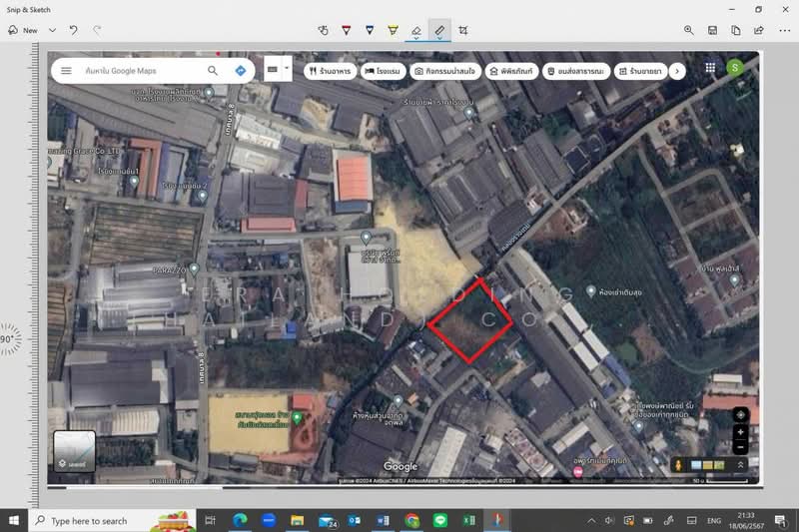Click the Save as disk icon

[712, 31]
